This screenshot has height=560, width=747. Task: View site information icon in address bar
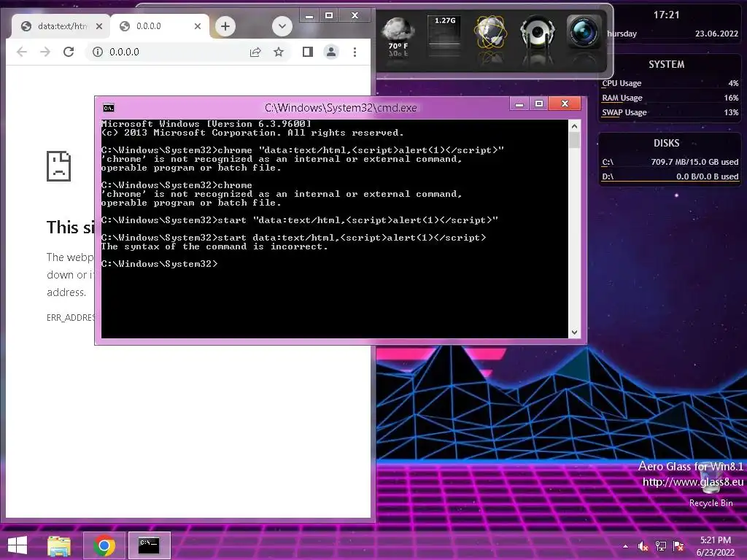(x=98, y=52)
